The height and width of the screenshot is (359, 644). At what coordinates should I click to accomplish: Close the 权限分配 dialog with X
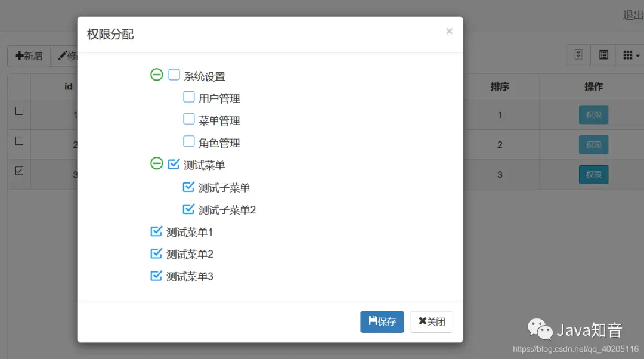[x=449, y=31]
